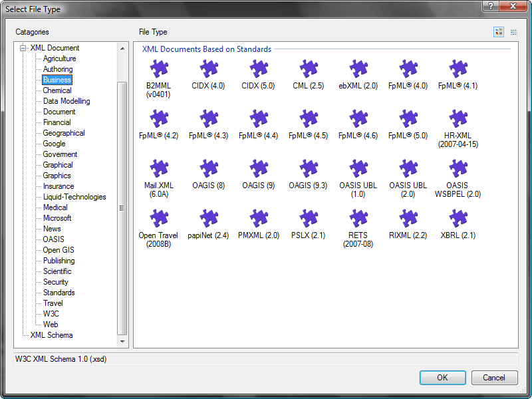
Task: Select FpML (4.6) file type
Action: [x=358, y=119]
